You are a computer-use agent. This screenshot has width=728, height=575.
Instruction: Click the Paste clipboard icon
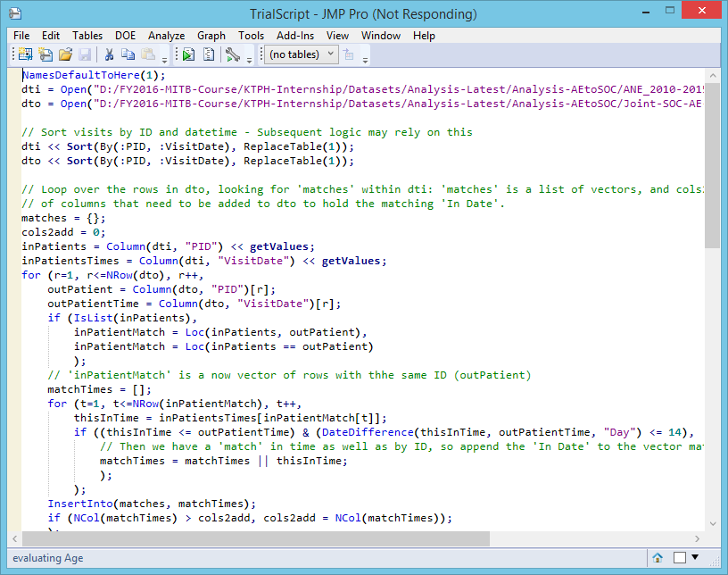coord(148,54)
